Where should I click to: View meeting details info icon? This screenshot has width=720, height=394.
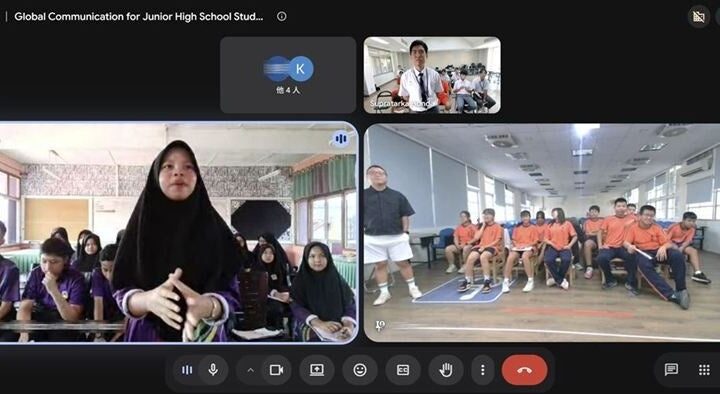281,17
